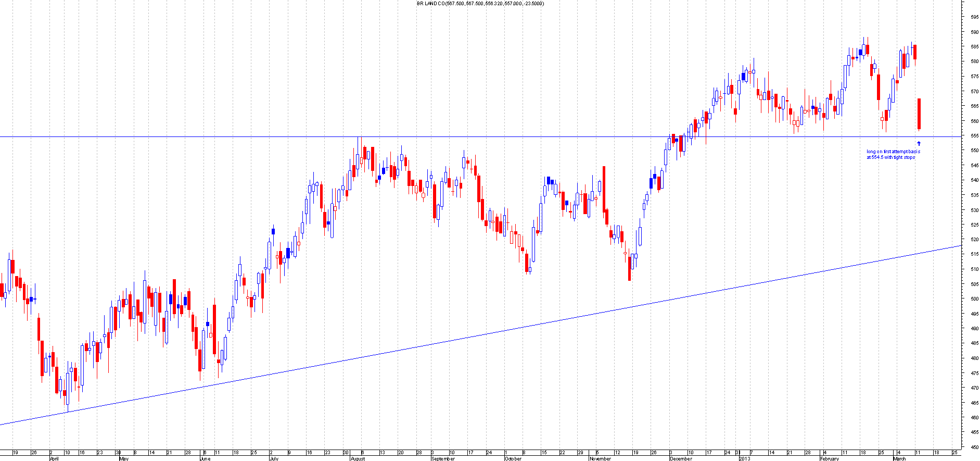Click the November label on date axis
Viewport: 980px width, 461px height.
coord(600,459)
